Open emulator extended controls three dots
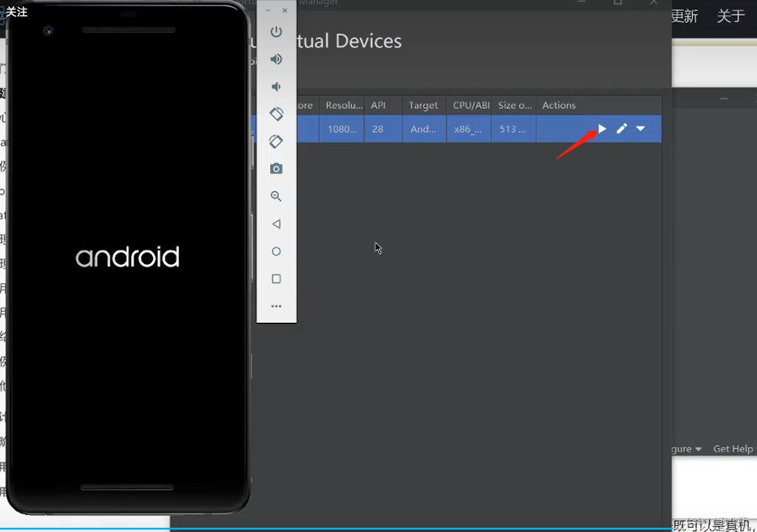 click(x=276, y=306)
